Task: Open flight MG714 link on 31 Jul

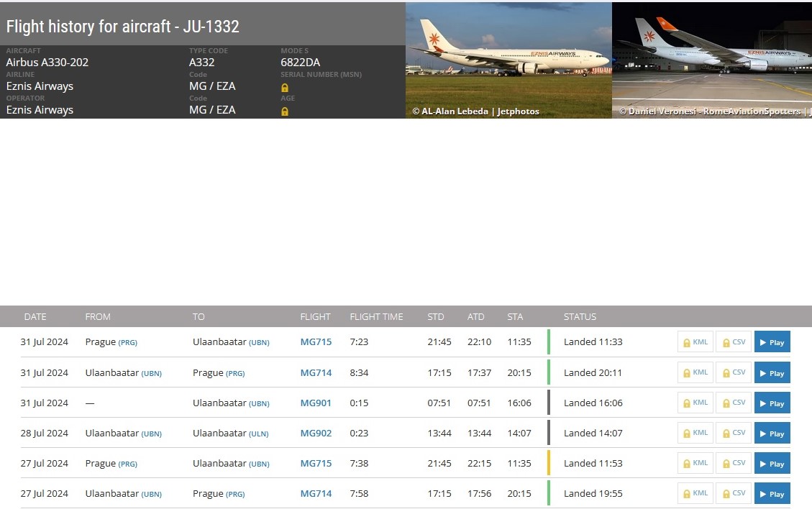Action: coord(316,373)
